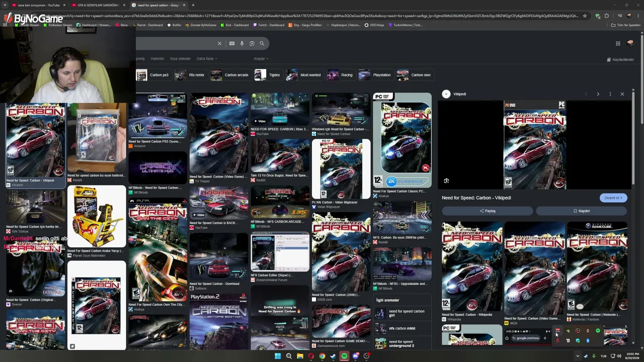
Task: Open Google Chrome from the taskbar
Action: click(322, 356)
